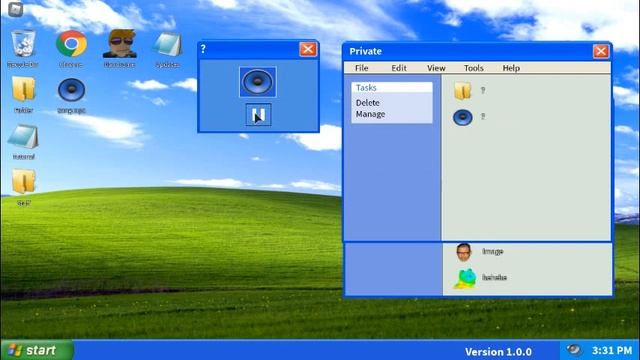The width and height of the screenshot is (640, 360).
Task: Open the Edit menu in Private window
Action: pos(399,68)
